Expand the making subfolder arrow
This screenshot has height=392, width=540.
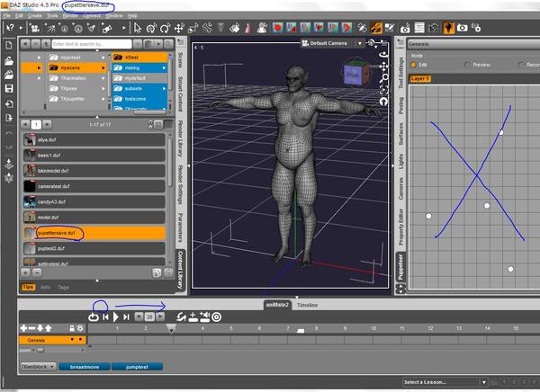[164, 67]
